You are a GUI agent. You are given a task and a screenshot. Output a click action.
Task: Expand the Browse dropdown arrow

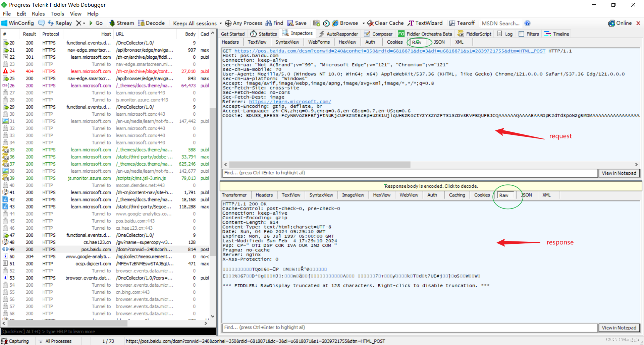[364, 23]
